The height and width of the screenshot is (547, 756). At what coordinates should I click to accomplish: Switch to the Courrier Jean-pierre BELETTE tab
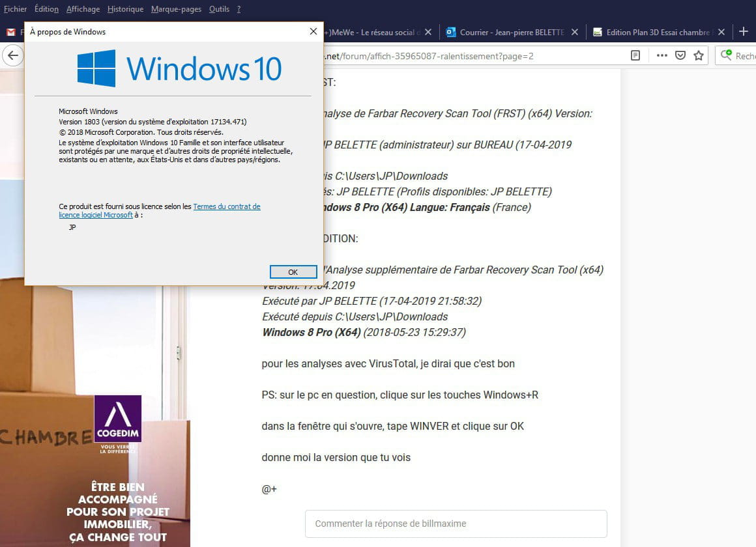(x=512, y=33)
